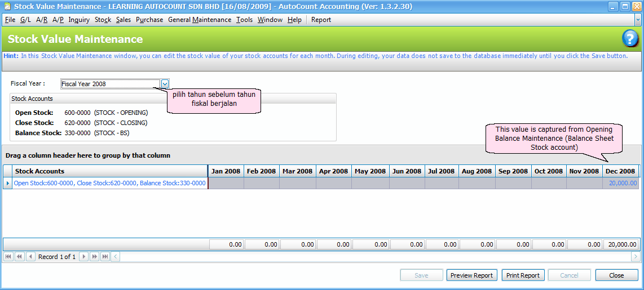Viewport: 644px width, 290px height.
Task: Go to previous record arrow
Action: point(31,257)
